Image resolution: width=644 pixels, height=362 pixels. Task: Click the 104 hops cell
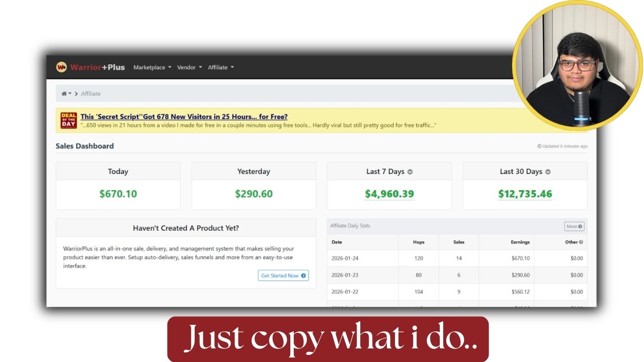click(x=419, y=292)
